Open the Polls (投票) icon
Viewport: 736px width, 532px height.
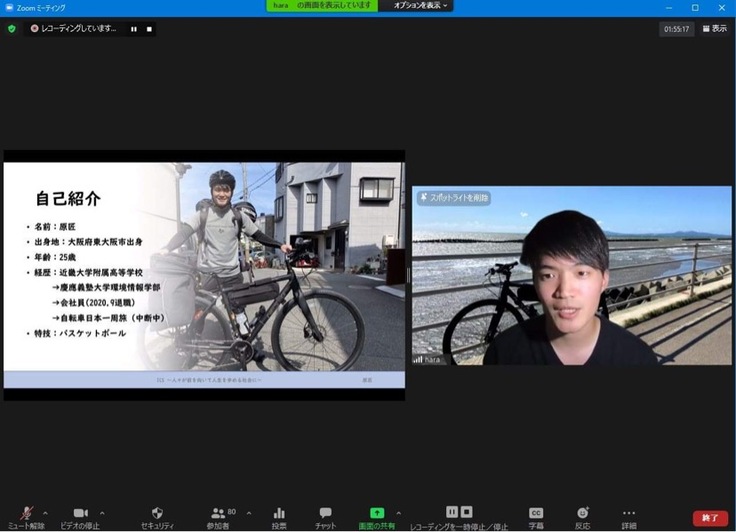tap(279, 514)
